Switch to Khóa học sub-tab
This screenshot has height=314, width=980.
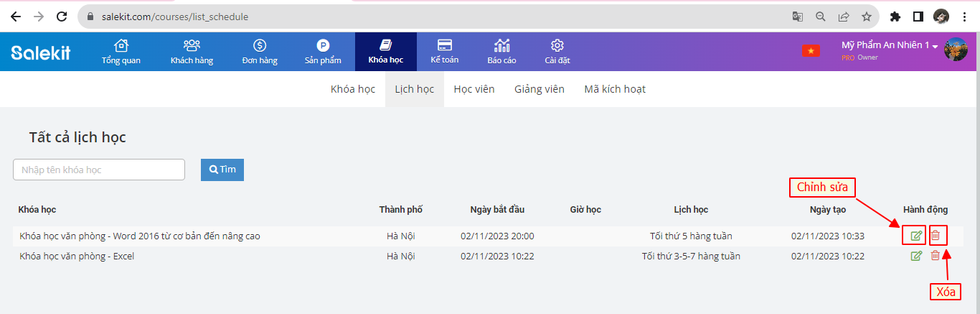coord(353,89)
